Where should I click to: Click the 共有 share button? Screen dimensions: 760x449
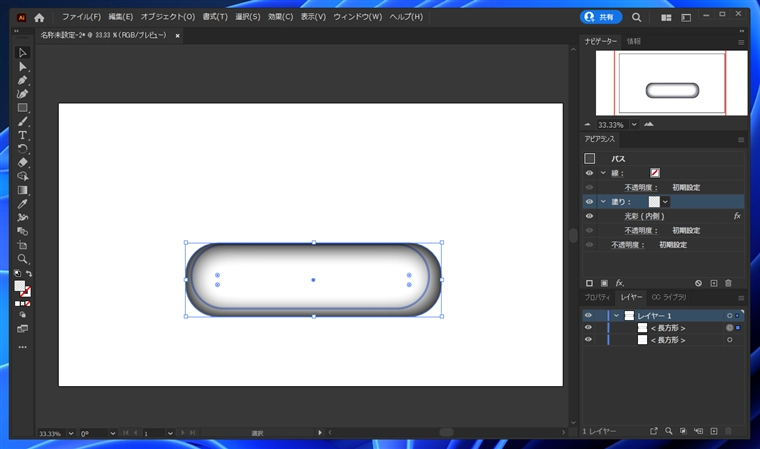tap(601, 17)
